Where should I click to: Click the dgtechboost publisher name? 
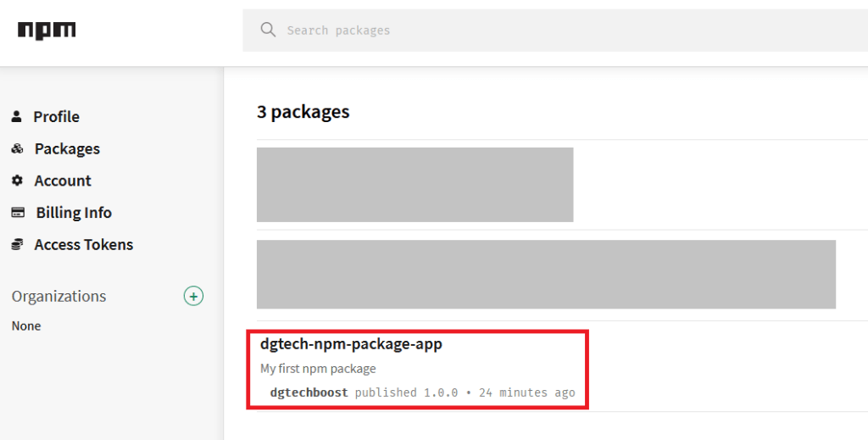tap(309, 393)
